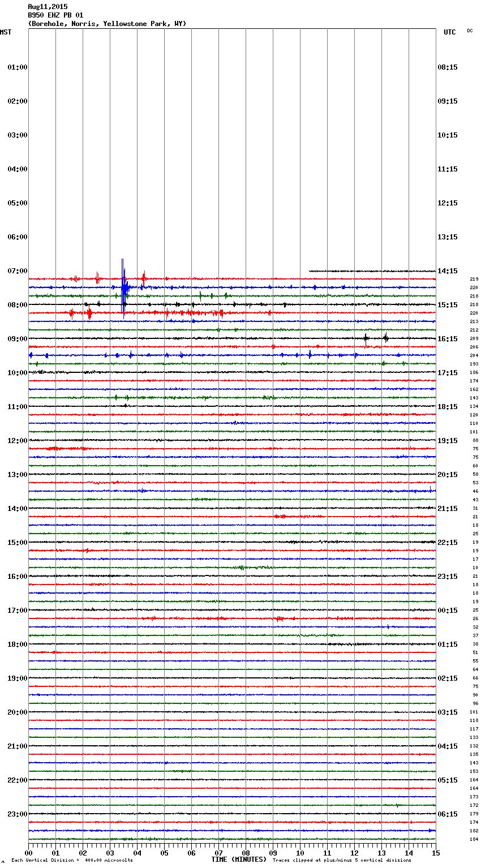Select the "23:00" MST time label
The image size is (481, 868).
pos(18,814)
